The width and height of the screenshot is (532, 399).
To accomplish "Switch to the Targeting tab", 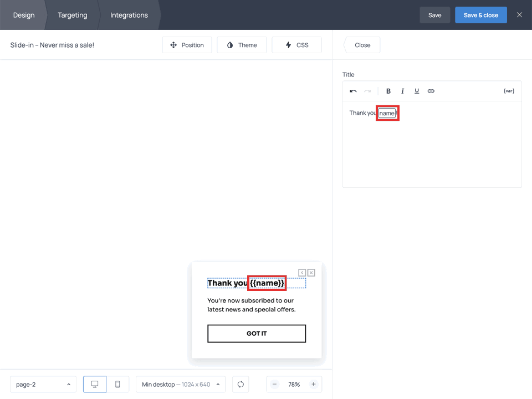I will pyautogui.click(x=72, y=15).
